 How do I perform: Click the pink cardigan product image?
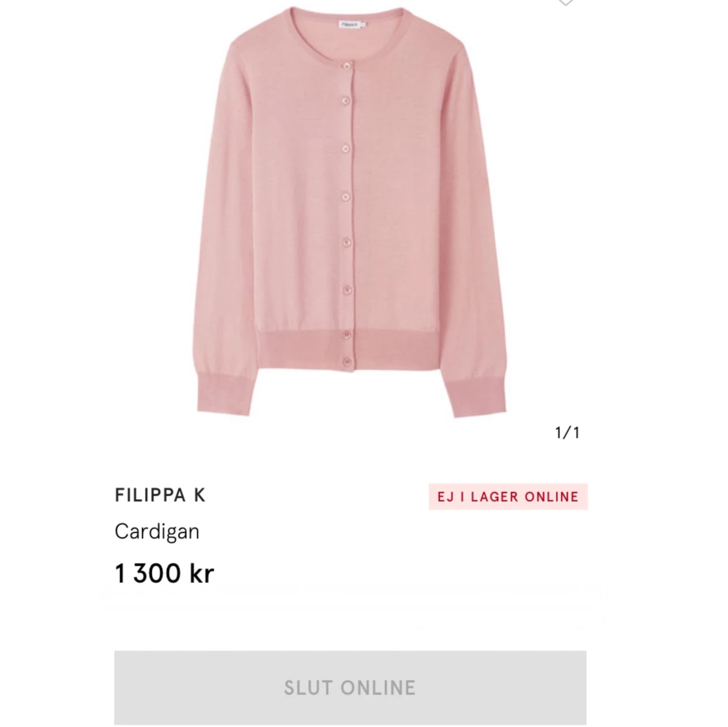click(x=351, y=211)
